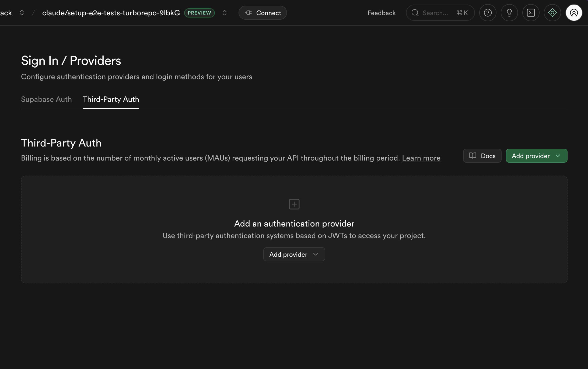The image size is (588, 369).
Task: Expand the project selector chevrons at left
Action: tap(22, 13)
